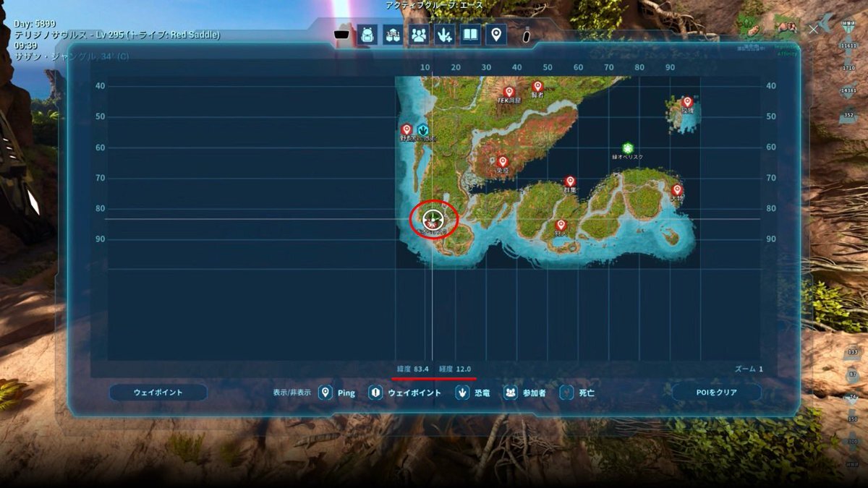Click the blue dinosaur footprint marker
Viewport: 868px width, 488px height.
point(423,130)
